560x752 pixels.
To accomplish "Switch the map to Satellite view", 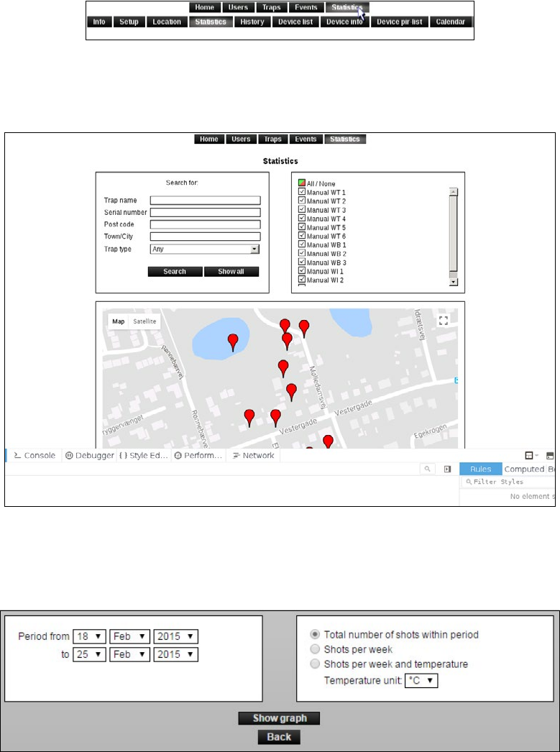I will (144, 321).
